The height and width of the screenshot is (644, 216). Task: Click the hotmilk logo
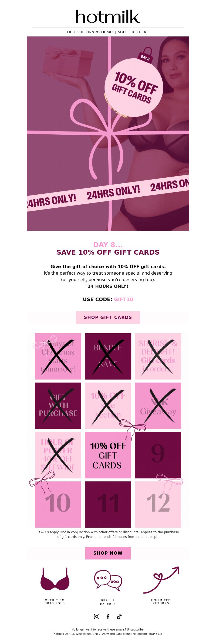(108, 17)
